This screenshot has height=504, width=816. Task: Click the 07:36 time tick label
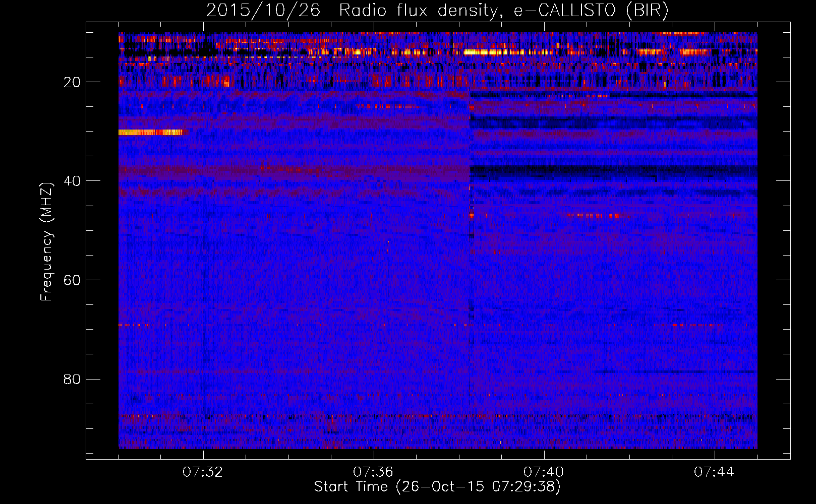373,472
